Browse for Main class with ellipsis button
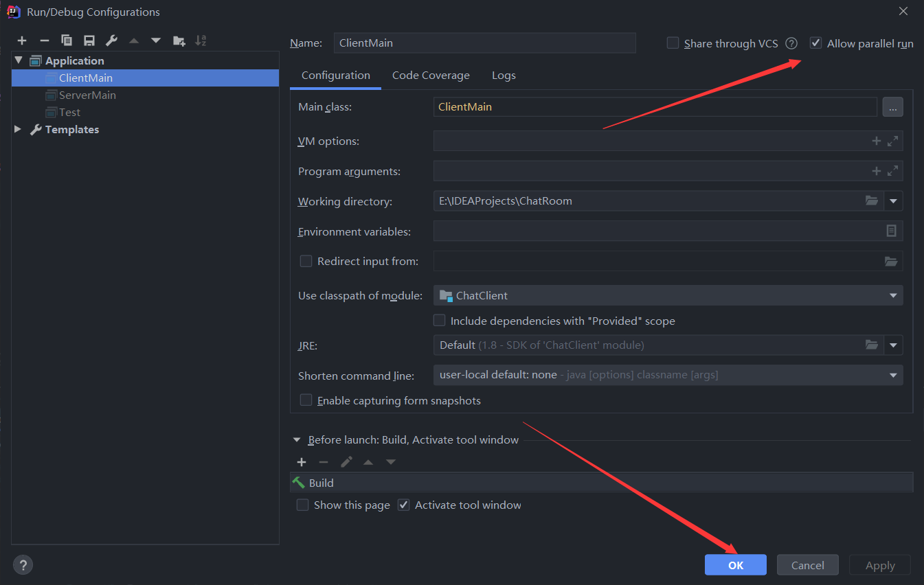The height and width of the screenshot is (585, 924). [892, 106]
